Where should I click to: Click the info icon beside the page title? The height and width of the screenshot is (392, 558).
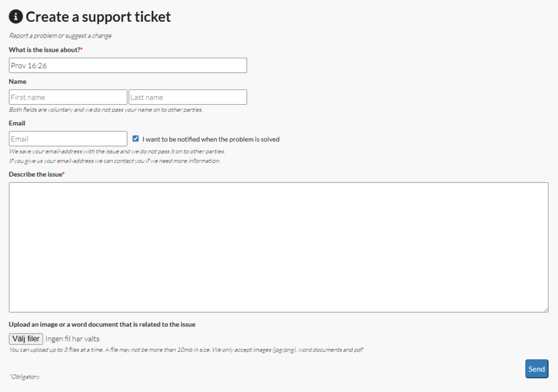tap(16, 16)
